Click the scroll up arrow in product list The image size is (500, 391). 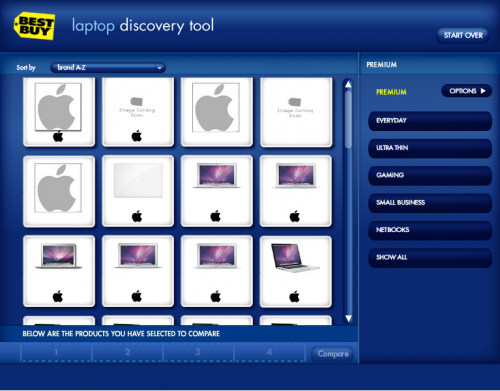pyautogui.click(x=348, y=84)
